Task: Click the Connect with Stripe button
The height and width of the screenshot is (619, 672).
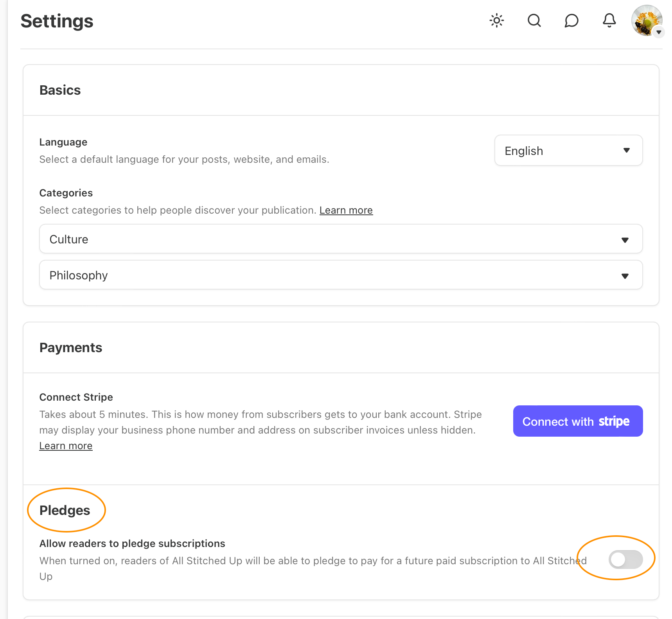Action: tap(578, 421)
